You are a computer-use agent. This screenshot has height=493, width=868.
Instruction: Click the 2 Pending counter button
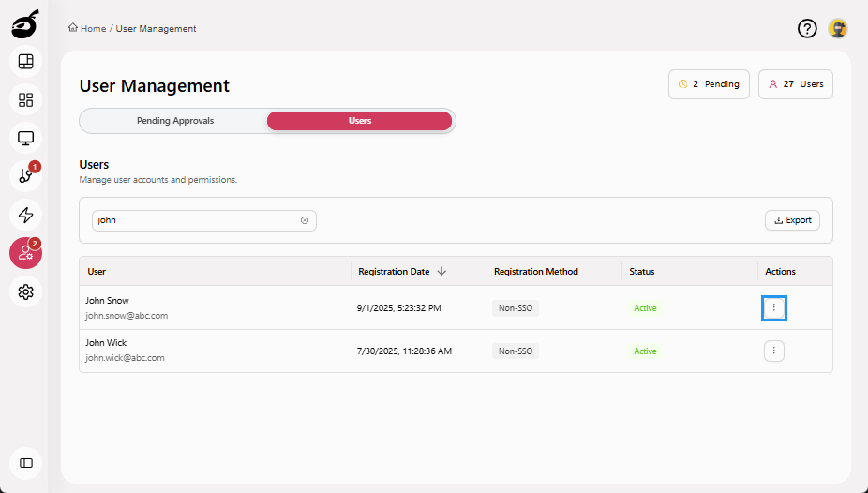click(x=710, y=84)
